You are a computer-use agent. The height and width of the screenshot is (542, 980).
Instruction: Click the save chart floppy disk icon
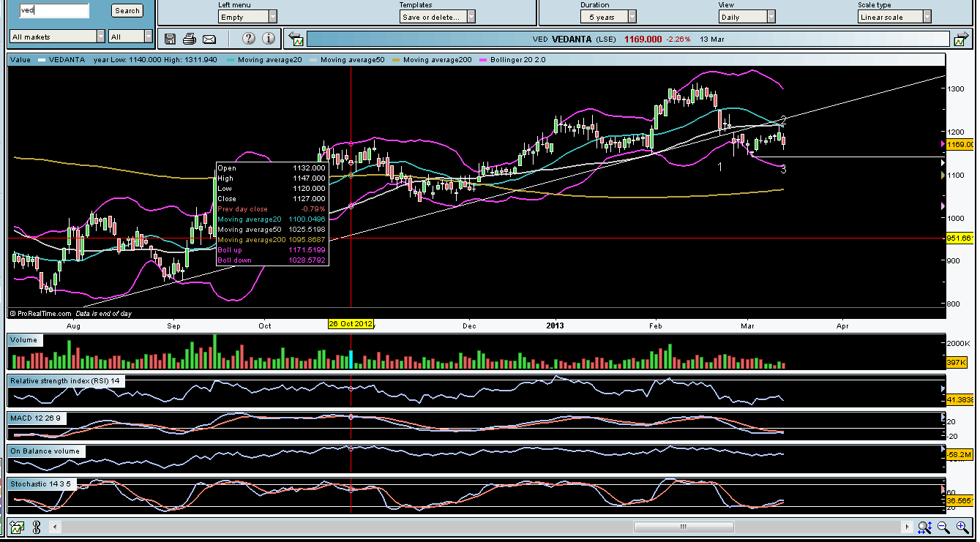coord(171,39)
